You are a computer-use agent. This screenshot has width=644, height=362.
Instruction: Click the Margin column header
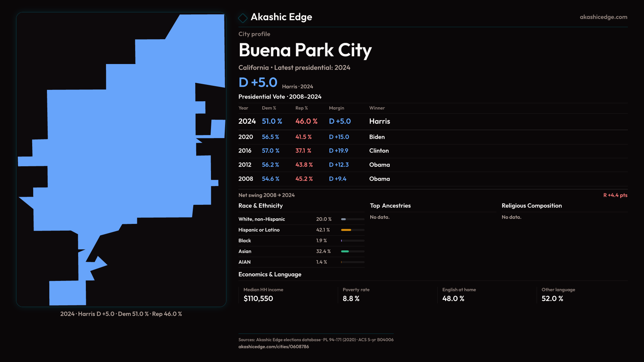[336, 108]
